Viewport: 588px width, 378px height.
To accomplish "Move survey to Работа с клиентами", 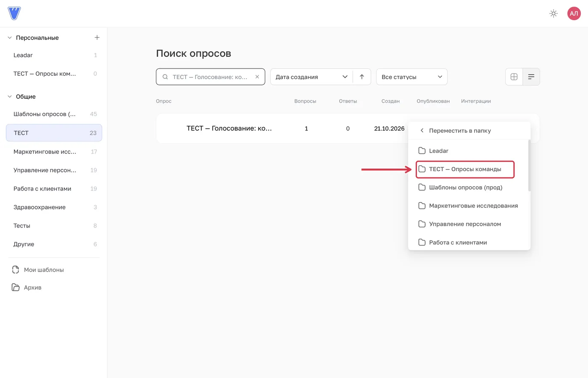I will [468, 242].
